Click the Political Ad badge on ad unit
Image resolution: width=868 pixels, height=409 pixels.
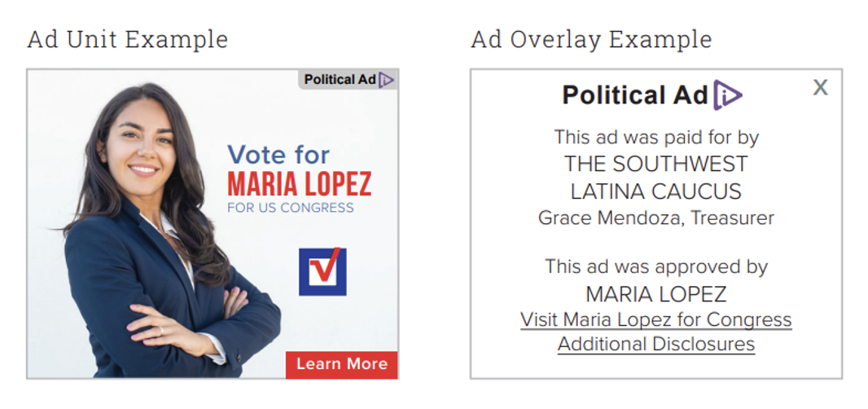(x=349, y=79)
